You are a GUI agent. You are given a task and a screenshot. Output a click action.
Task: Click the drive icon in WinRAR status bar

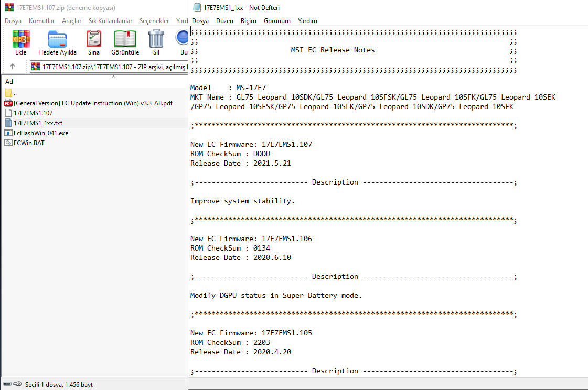pyautogui.click(x=7, y=384)
